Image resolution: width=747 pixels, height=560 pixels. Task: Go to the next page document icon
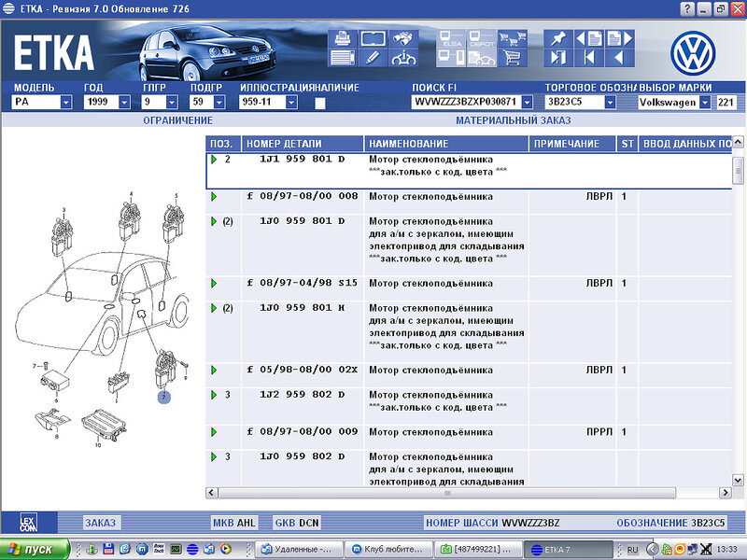(x=619, y=38)
